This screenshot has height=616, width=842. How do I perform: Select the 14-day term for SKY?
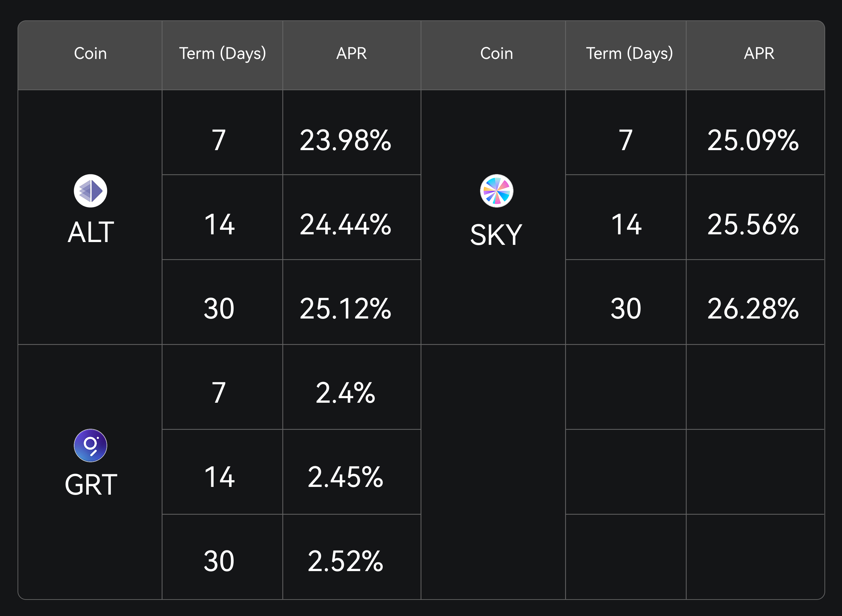[626, 225]
